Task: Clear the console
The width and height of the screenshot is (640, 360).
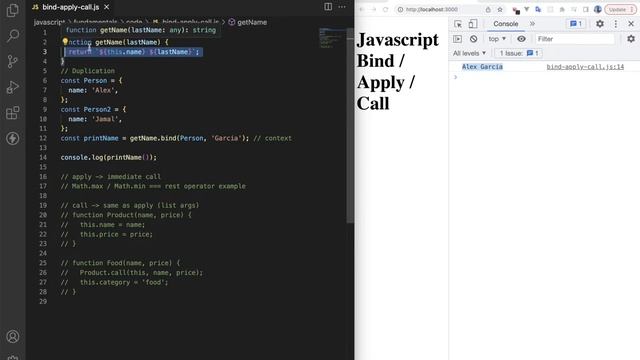Action: click(473, 39)
